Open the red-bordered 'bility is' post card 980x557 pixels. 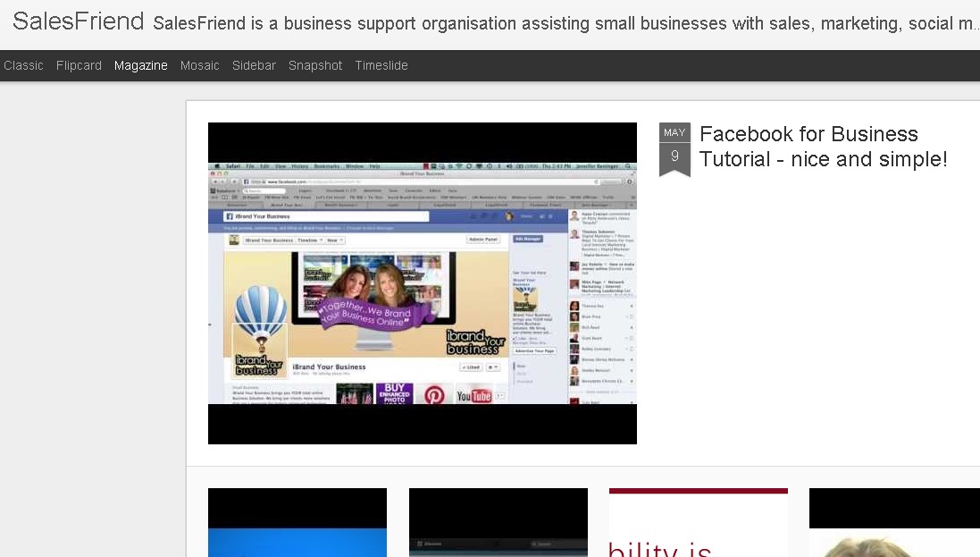click(x=698, y=522)
